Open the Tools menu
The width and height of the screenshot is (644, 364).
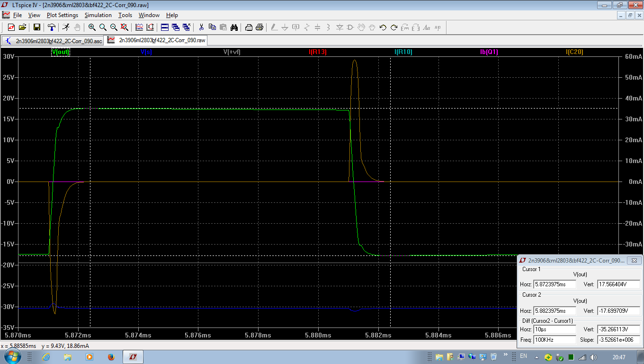pyautogui.click(x=125, y=15)
